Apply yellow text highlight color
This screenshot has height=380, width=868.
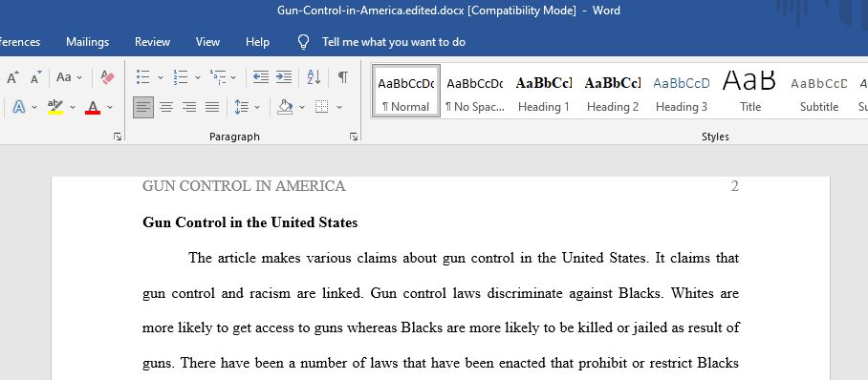[55, 107]
